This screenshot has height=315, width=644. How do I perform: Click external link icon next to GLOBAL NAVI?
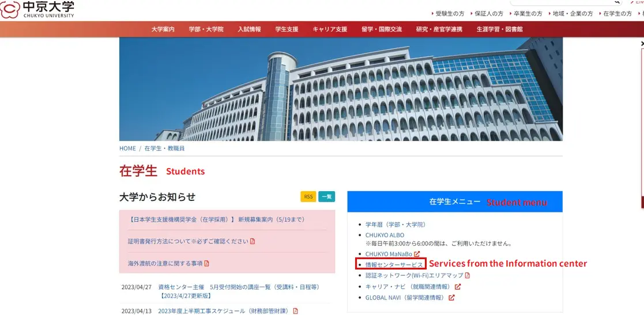[452, 298]
